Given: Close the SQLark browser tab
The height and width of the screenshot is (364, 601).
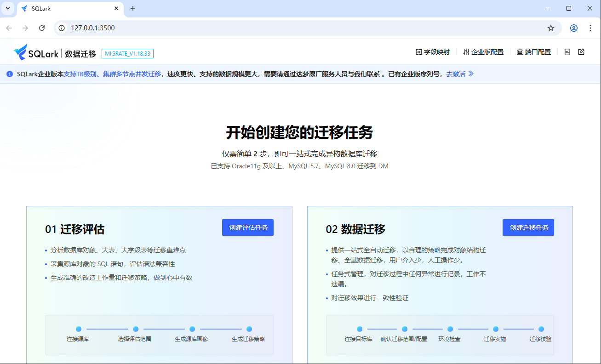Looking at the screenshot, I should click(116, 8).
